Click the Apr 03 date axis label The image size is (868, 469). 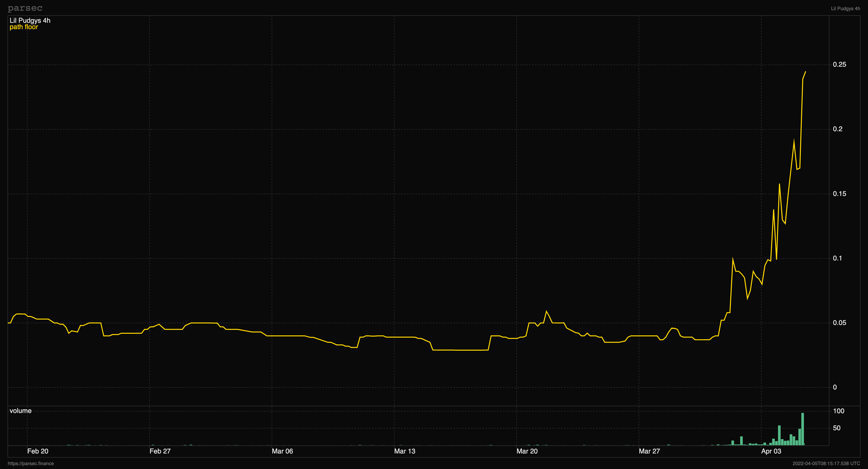771,451
